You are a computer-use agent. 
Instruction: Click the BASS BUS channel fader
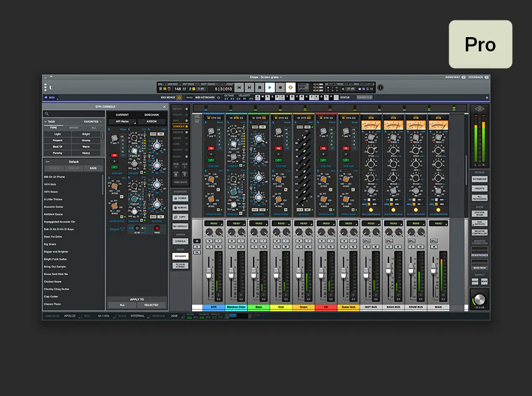point(388,269)
